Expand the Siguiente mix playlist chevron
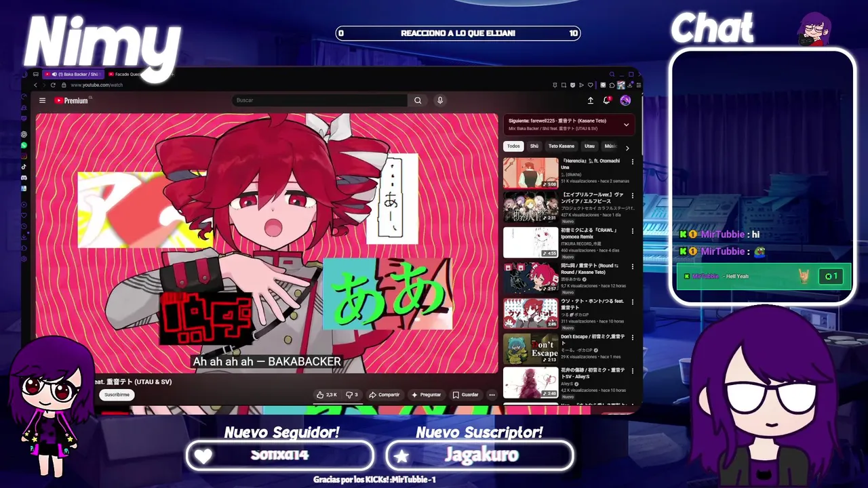The width and height of the screenshot is (868, 488). (x=626, y=125)
